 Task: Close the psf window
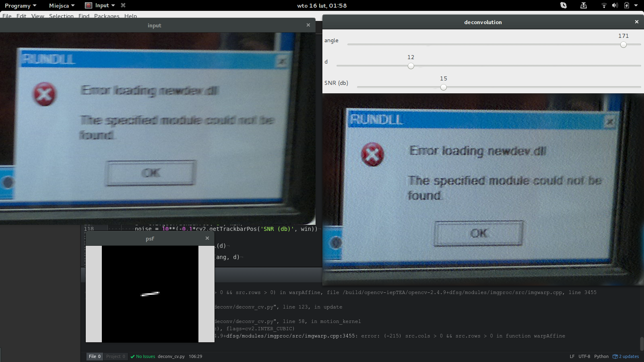tap(207, 238)
